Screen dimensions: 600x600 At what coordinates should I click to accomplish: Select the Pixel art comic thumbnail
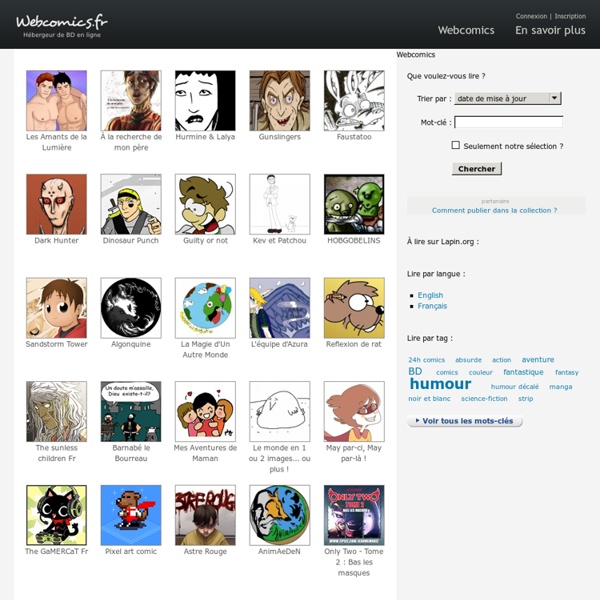click(131, 515)
